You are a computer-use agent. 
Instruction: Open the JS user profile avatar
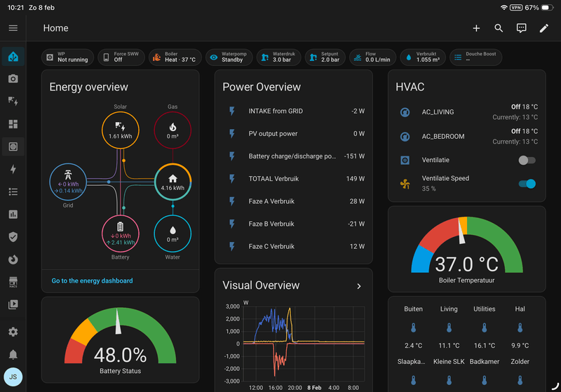(x=13, y=377)
